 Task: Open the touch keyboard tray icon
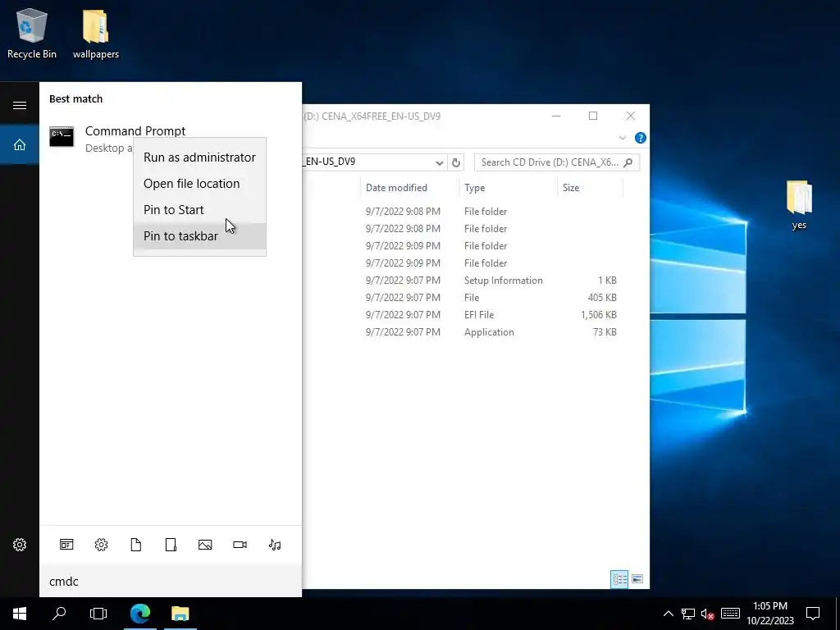tap(730, 614)
